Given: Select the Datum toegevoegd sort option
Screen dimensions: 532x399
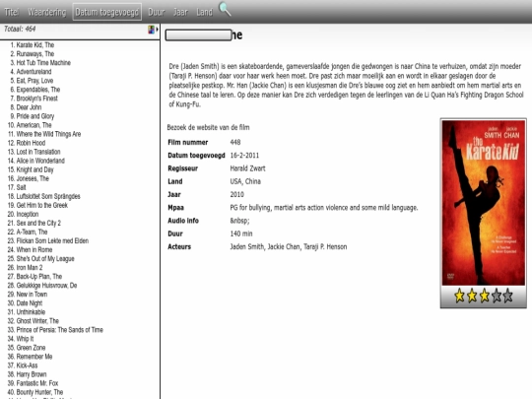Looking at the screenshot, I should [106, 12].
